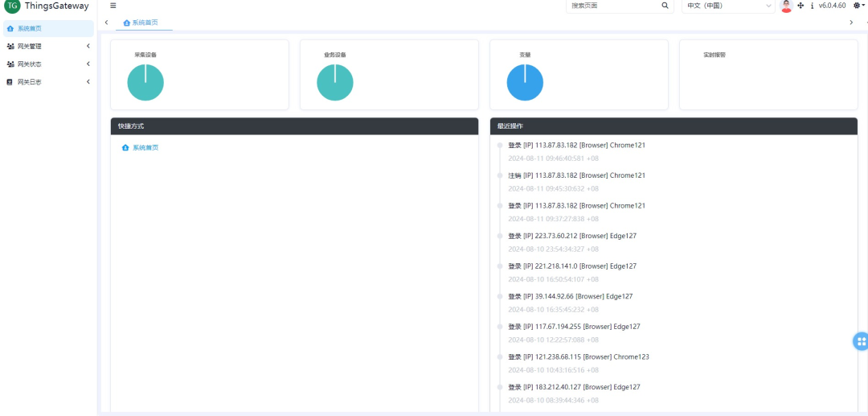Image resolution: width=868 pixels, height=416 pixels.
Task: Click the 网关状态 sidebar icon
Action: (10, 64)
